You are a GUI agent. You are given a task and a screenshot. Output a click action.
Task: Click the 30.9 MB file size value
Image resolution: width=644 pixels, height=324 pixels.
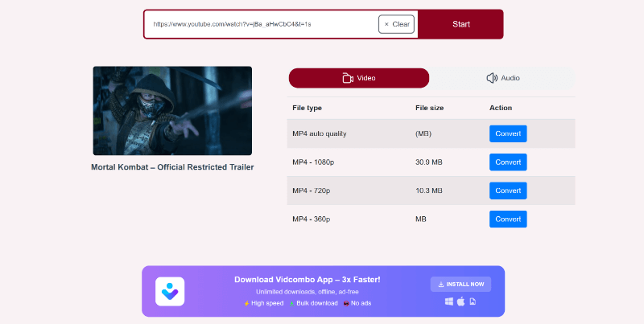pyautogui.click(x=429, y=162)
